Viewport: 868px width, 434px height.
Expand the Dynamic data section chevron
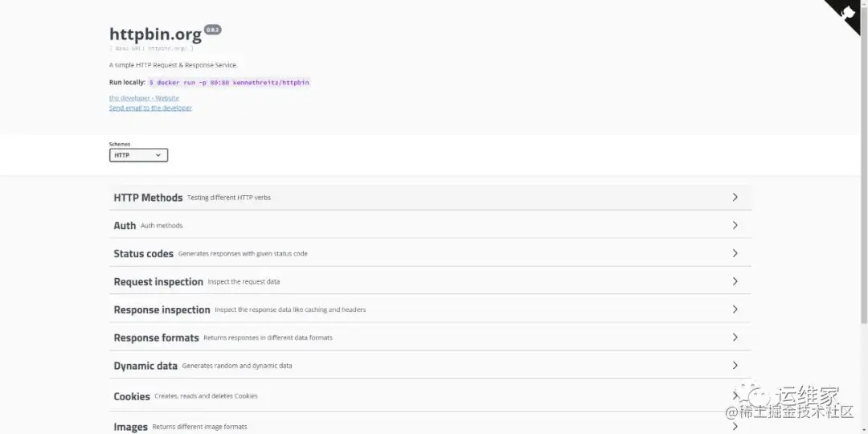(x=735, y=366)
